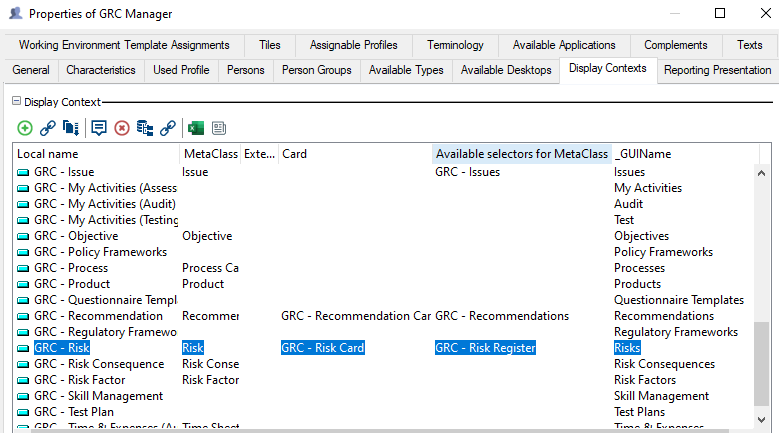
Task: Click the GRC - Risk Register cell
Action: (485, 348)
